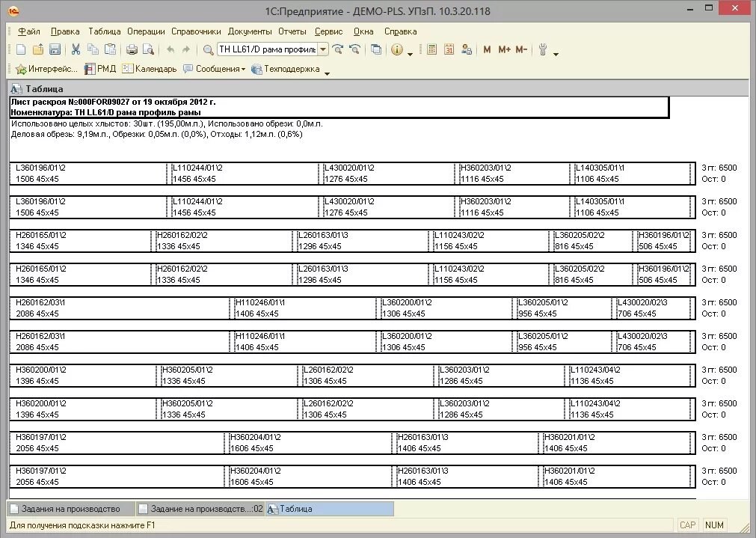Click the Find Next icon
This screenshot has width=756, height=538.
[x=337, y=49]
